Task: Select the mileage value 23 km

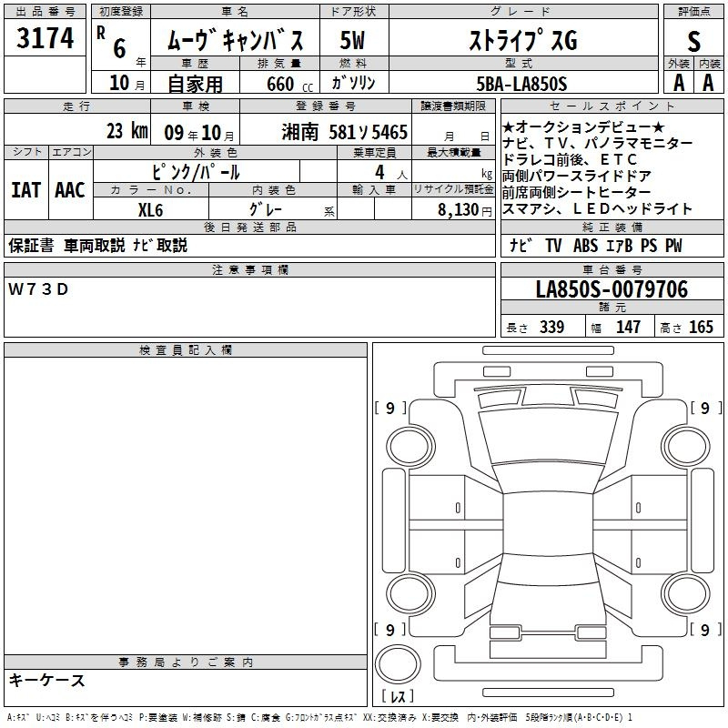Action: point(126,131)
